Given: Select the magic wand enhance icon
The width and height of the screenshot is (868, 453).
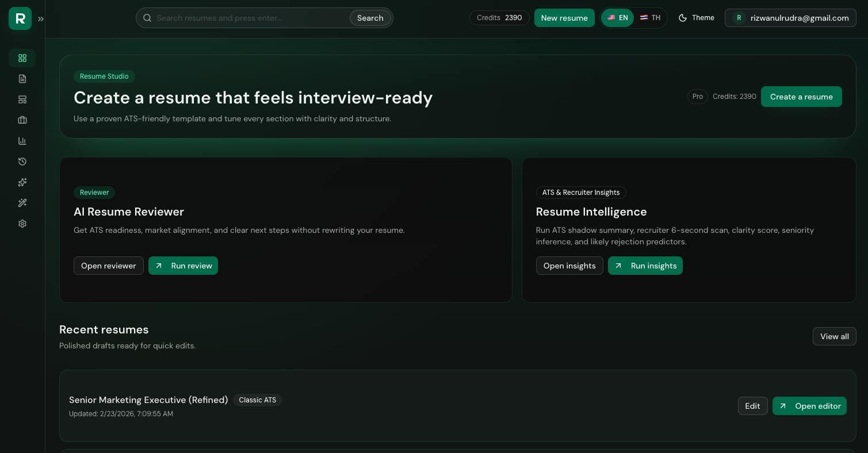Looking at the screenshot, I should point(22,203).
